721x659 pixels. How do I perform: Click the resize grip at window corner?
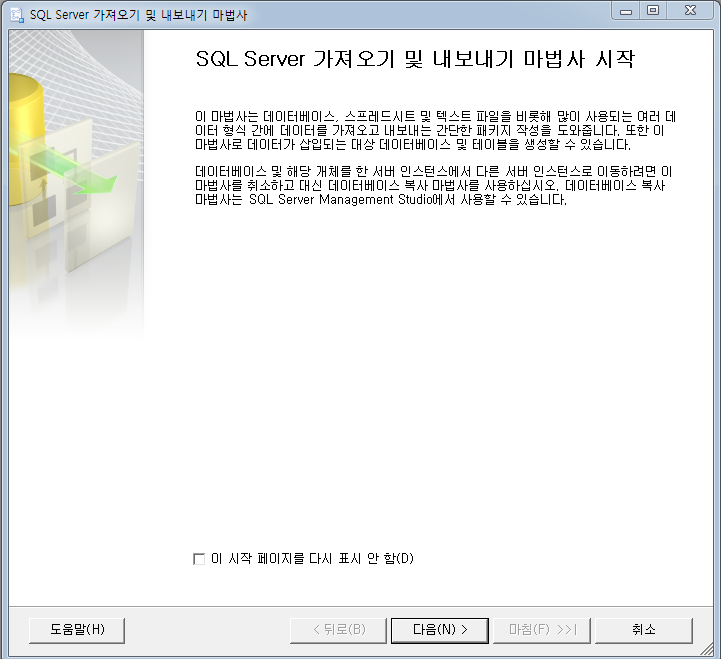(x=706, y=648)
